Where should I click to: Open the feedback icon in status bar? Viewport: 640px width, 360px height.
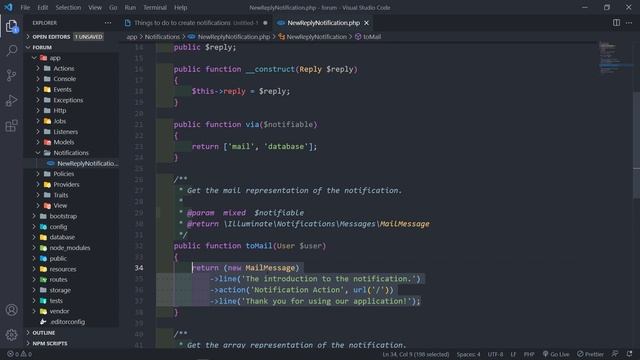click(615, 354)
